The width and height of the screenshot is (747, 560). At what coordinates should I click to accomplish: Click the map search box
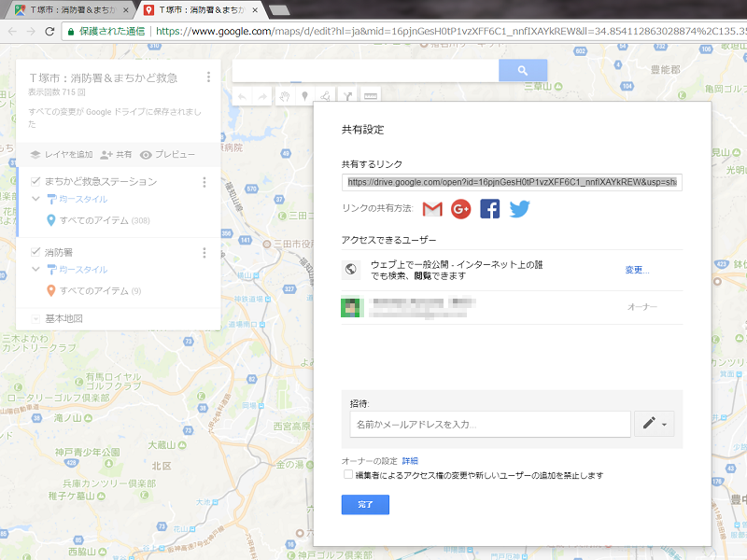point(365,71)
